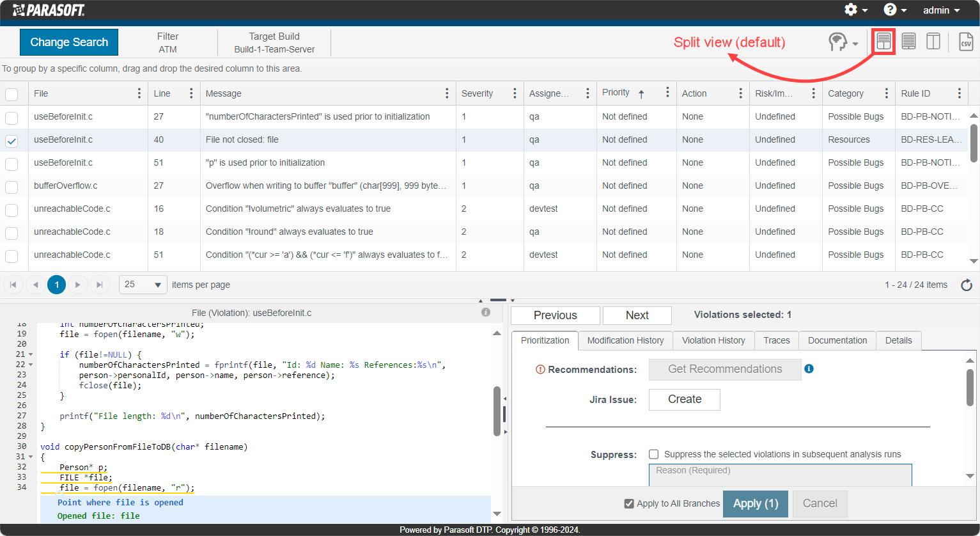Collapse the code fold at line 21

[31, 354]
